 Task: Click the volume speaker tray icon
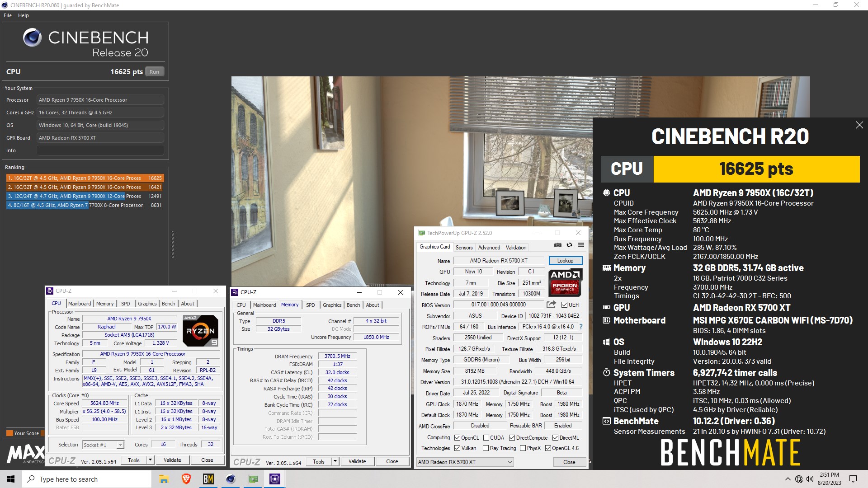pyautogui.click(x=810, y=479)
